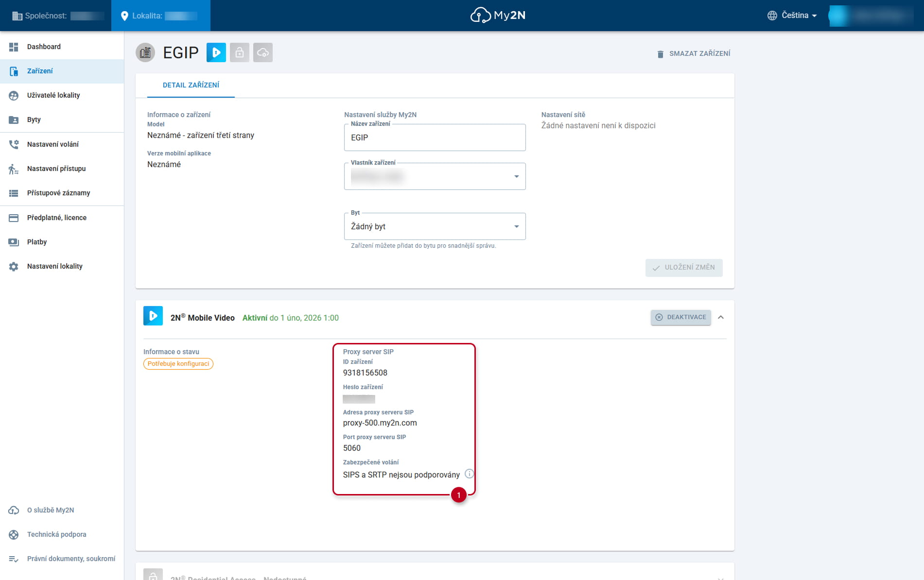This screenshot has width=924, height=580.
Task: Open Nastavení přístupu menu item
Action: coord(62,169)
